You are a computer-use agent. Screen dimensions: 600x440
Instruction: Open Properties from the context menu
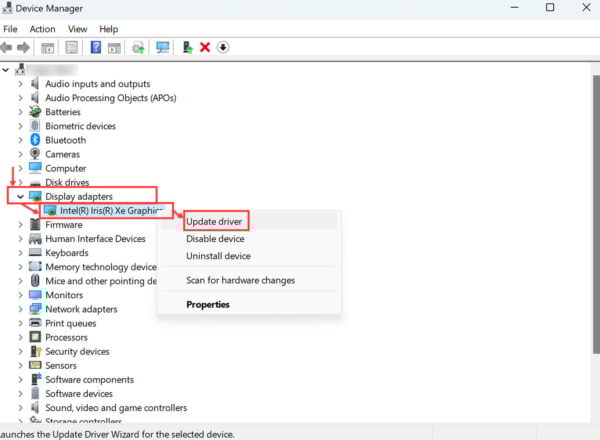208,304
